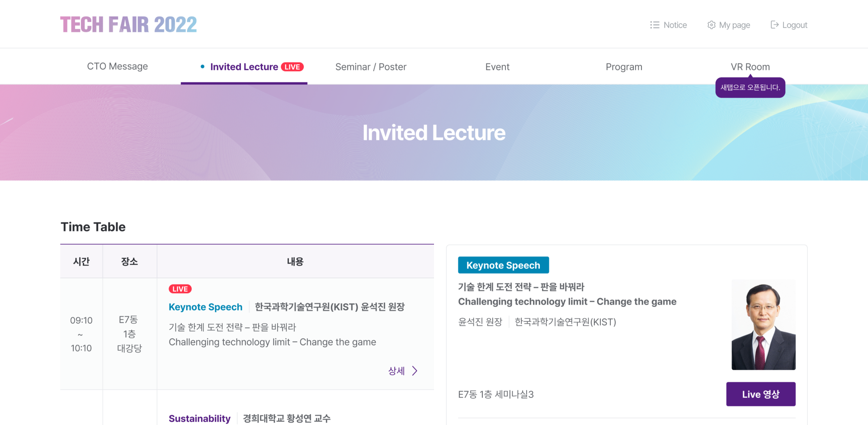Switch to Seminar / Poster tab
Viewport: 868px width, 425px height.
coord(371,67)
